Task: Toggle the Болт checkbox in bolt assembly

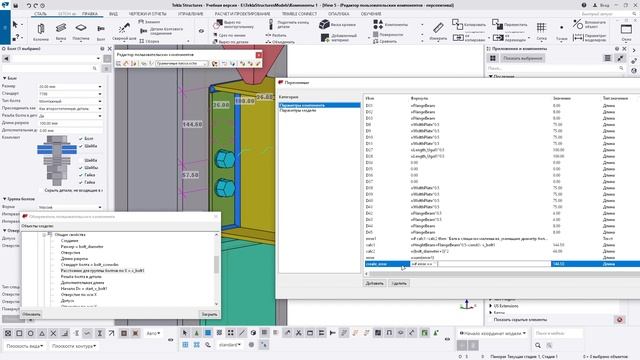Action: click(81, 139)
